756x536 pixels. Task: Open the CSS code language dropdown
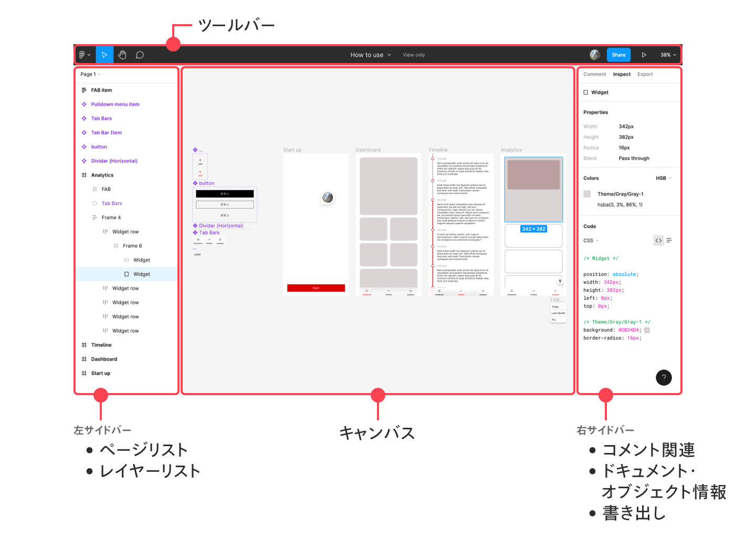[591, 240]
